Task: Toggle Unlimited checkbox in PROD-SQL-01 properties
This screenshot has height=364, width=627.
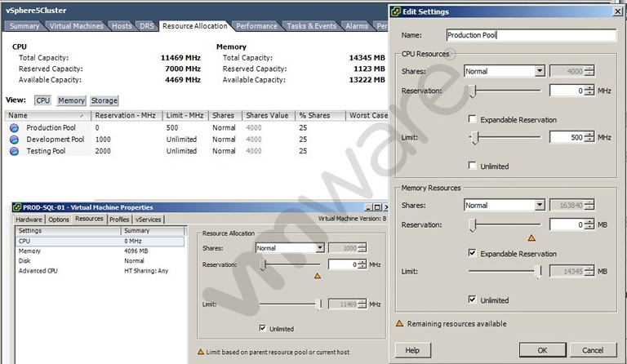Action: 262,328
